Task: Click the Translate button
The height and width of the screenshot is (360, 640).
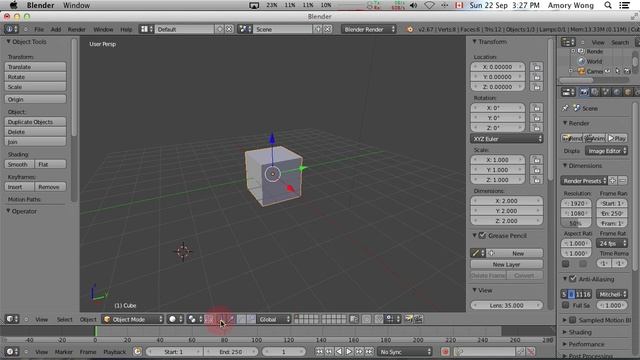Action: 36,67
